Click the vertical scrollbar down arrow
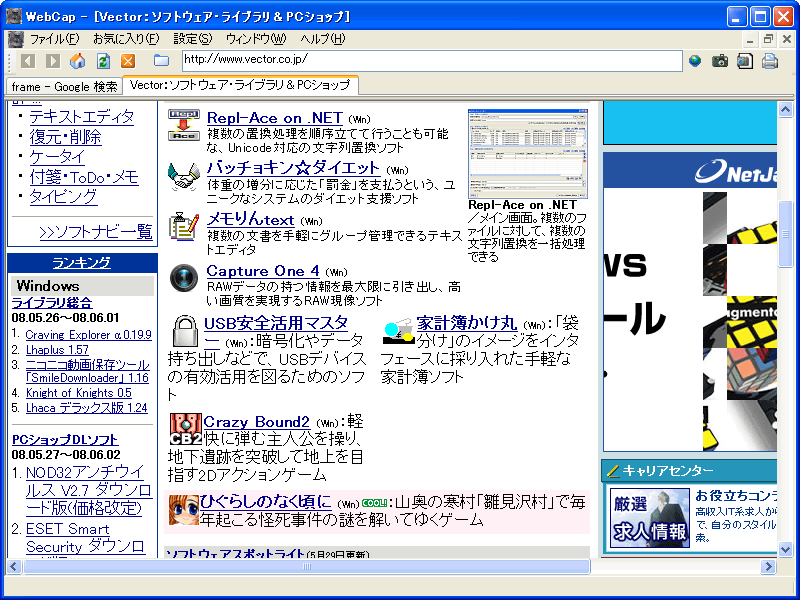The image size is (800, 600). tap(785, 549)
